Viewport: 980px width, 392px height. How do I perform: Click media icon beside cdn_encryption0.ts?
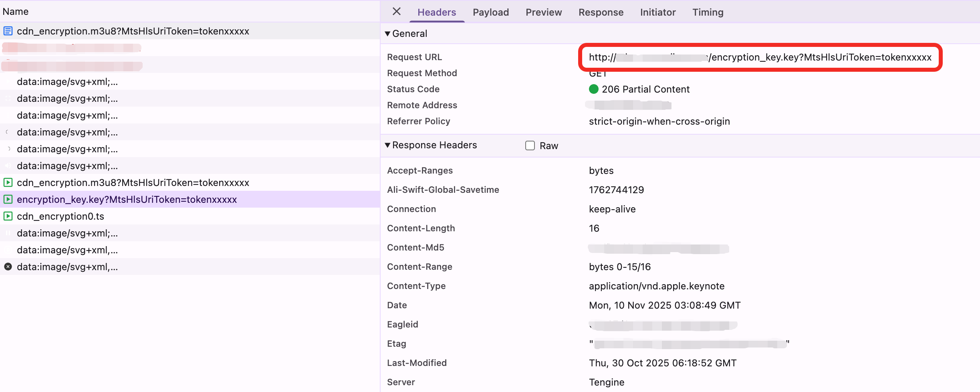(8, 216)
